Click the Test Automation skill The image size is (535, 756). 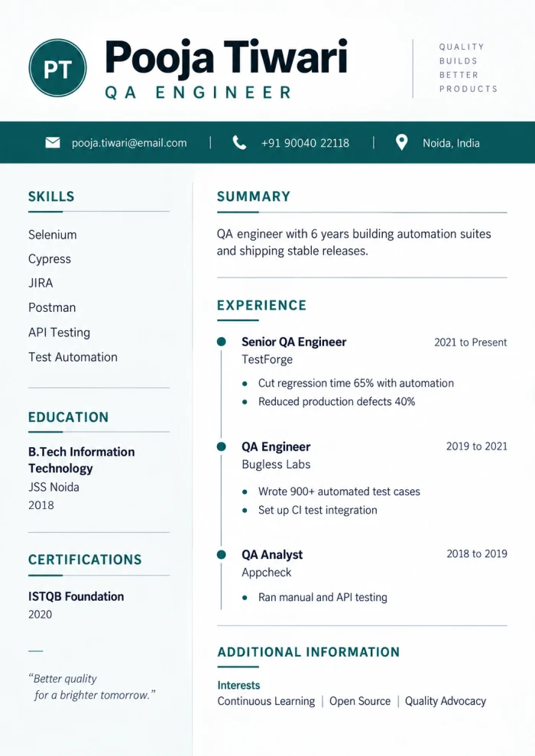(73, 357)
